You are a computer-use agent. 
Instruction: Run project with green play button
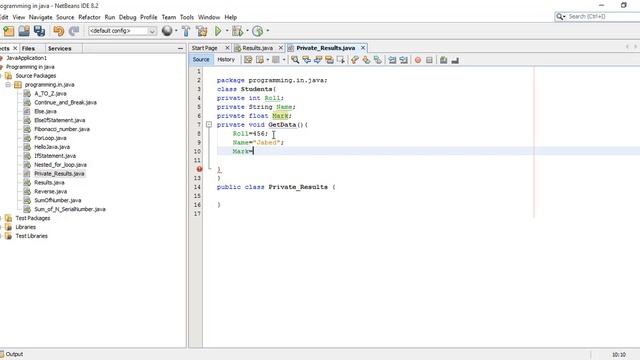coord(218,31)
